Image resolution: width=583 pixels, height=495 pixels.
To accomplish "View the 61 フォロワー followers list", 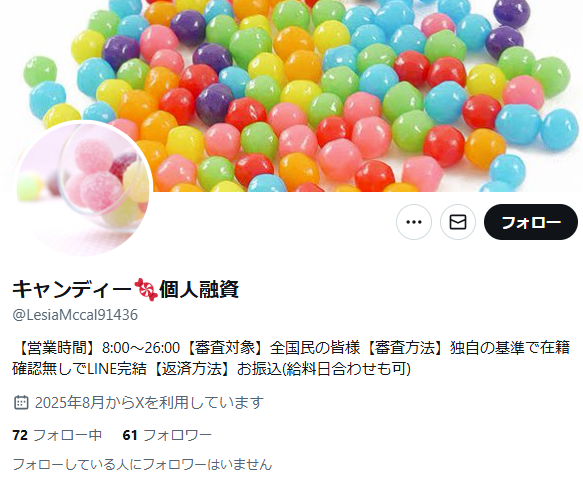I will coord(167,435).
